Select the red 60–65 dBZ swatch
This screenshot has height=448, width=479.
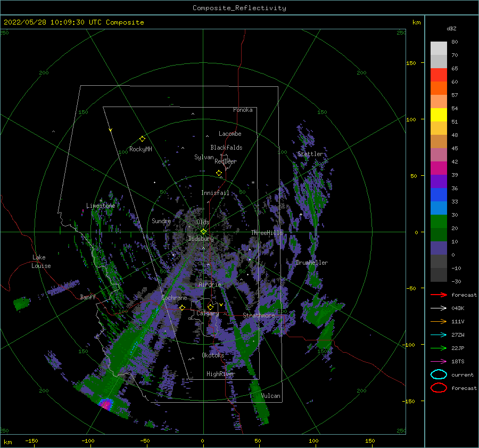[439, 75]
